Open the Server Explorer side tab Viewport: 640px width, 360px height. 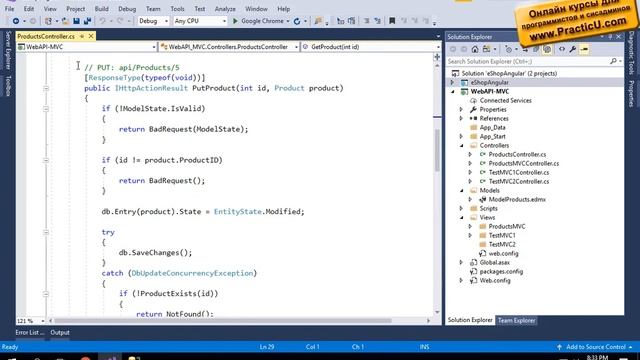pos(8,50)
